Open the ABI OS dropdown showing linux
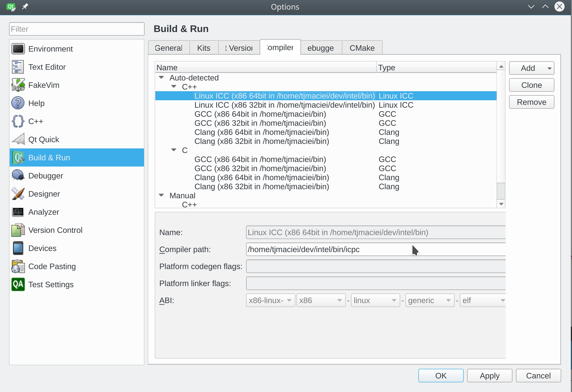This screenshot has width=572, height=392. point(375,300)
